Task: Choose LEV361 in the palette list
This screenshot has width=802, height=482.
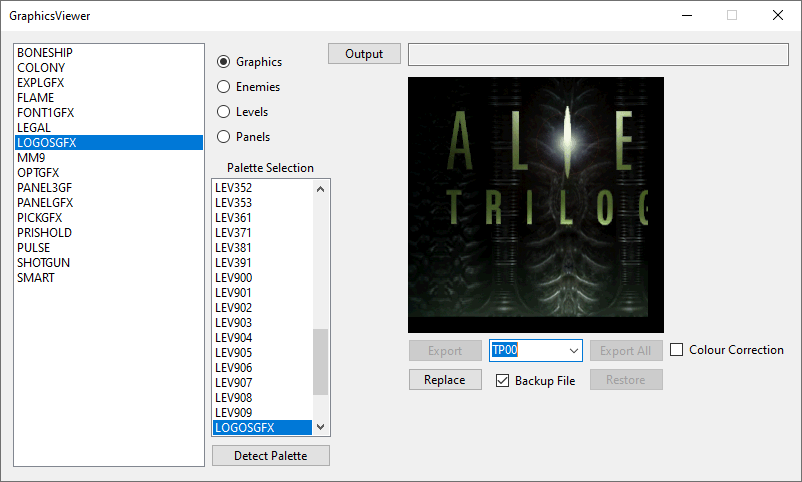Action: (x=262, y=218)
